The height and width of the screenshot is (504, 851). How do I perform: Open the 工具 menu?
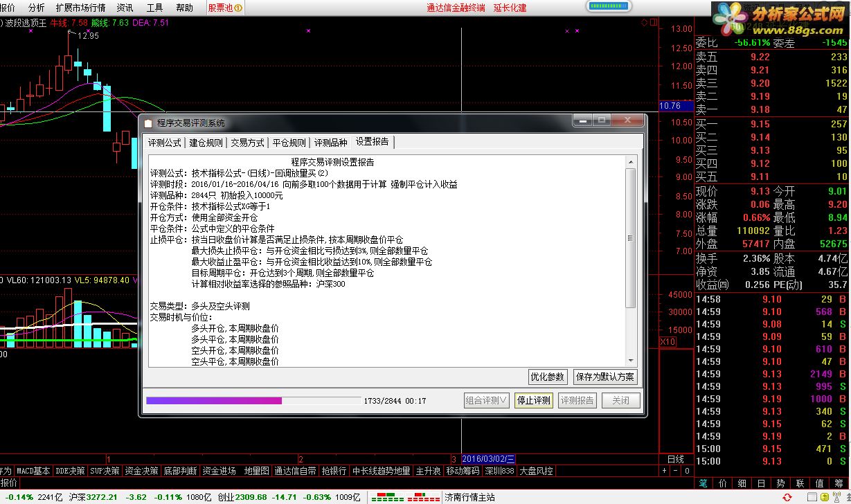155,8
